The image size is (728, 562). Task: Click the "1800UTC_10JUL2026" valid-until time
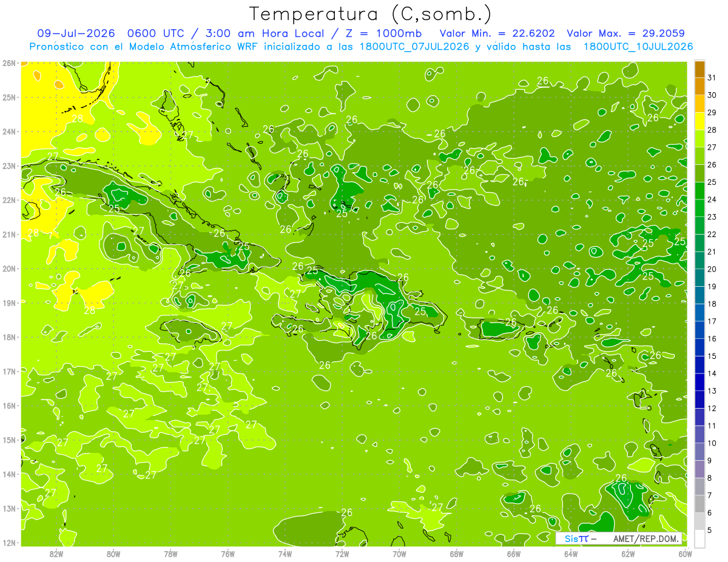[638, 47]
